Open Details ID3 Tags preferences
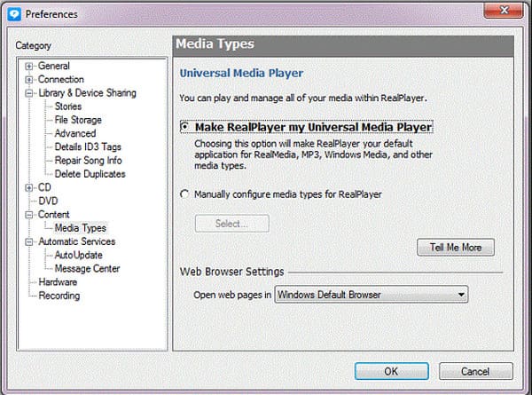Viewport: 532px width, 395px height. 88,147
